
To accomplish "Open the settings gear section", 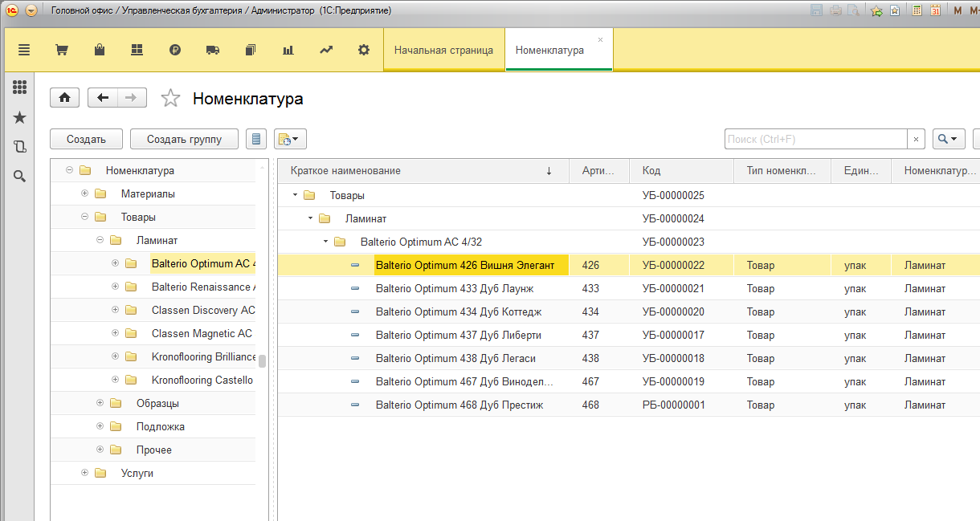I will click(x=364, y=50).
